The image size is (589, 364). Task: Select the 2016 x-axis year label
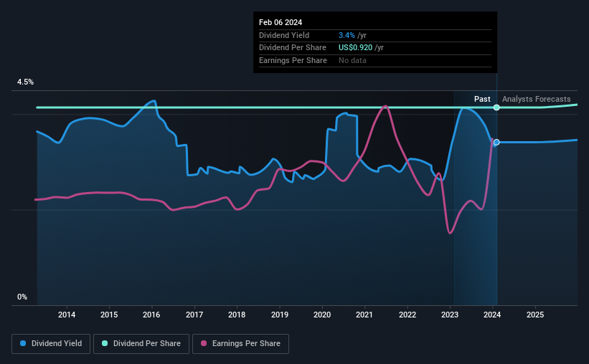coord(151,315)
